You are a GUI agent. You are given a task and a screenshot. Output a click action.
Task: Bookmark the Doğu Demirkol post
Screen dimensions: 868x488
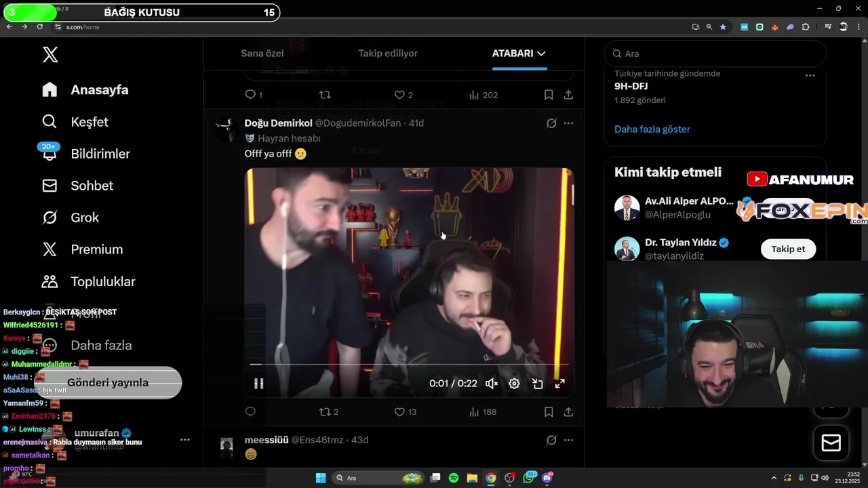pos(549,411)
